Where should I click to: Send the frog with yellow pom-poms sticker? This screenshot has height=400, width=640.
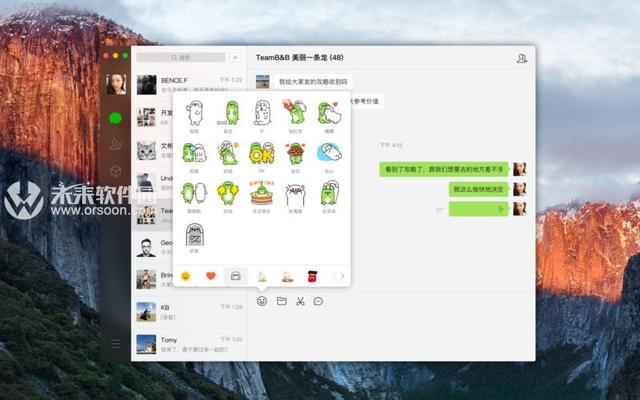[228, 193]
